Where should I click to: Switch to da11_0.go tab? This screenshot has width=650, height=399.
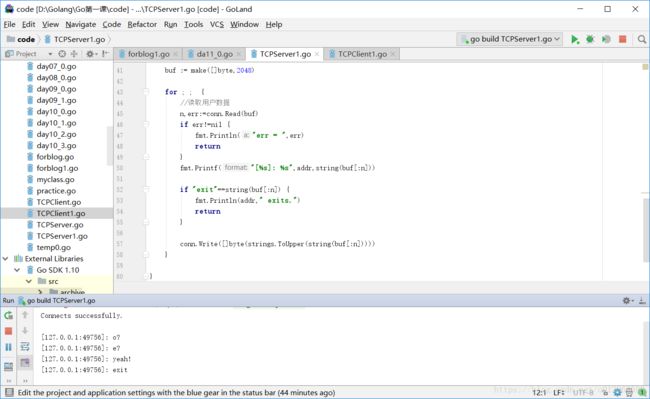pyautogui.click(x=214, y=54)
